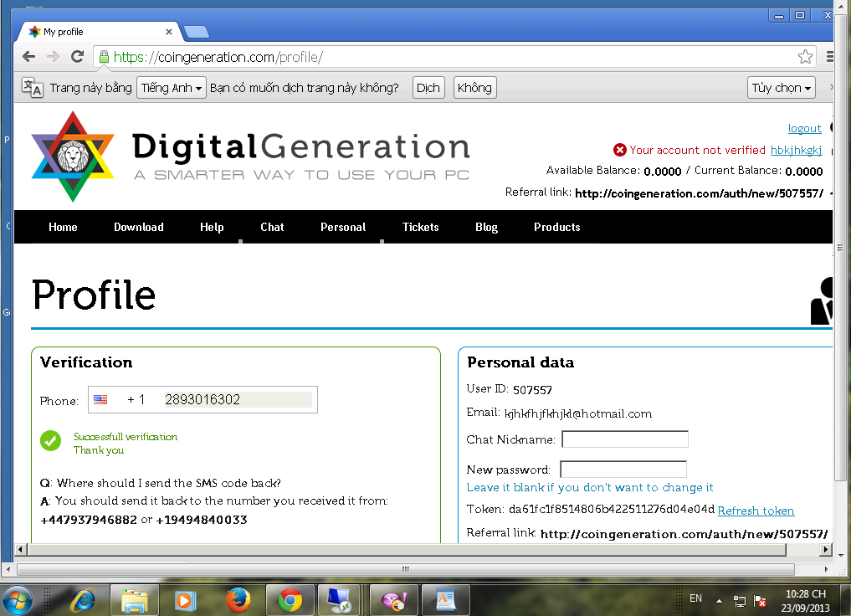Open the document editor taskbar icon
Image resolution: width=851 pixels, height=616 pixels.
coord(445,600)
